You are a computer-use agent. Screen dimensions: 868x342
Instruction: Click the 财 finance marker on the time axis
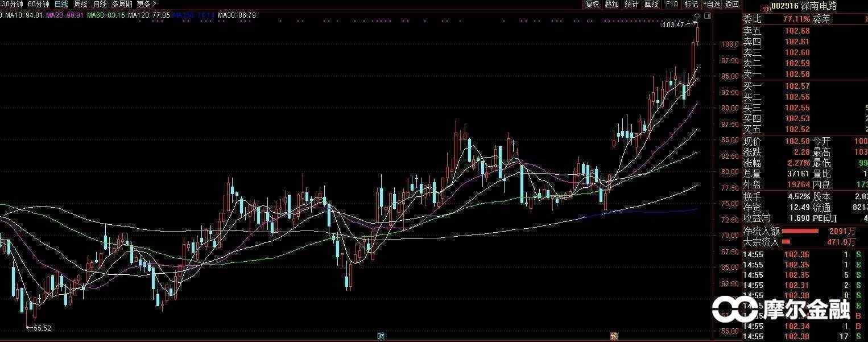pos(381,336)
